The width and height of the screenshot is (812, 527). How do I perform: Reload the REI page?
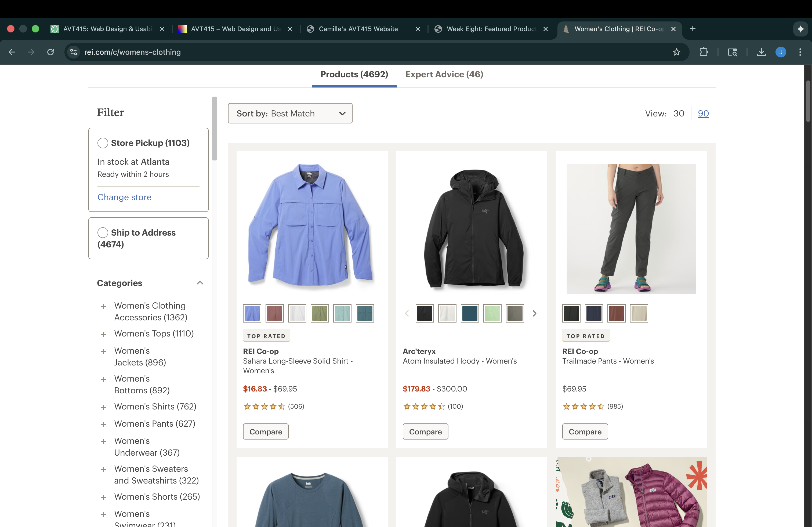click(50, 52)
